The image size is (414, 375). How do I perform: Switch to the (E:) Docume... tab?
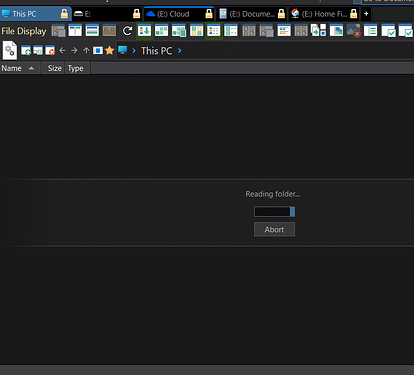(x=252, y=14)
